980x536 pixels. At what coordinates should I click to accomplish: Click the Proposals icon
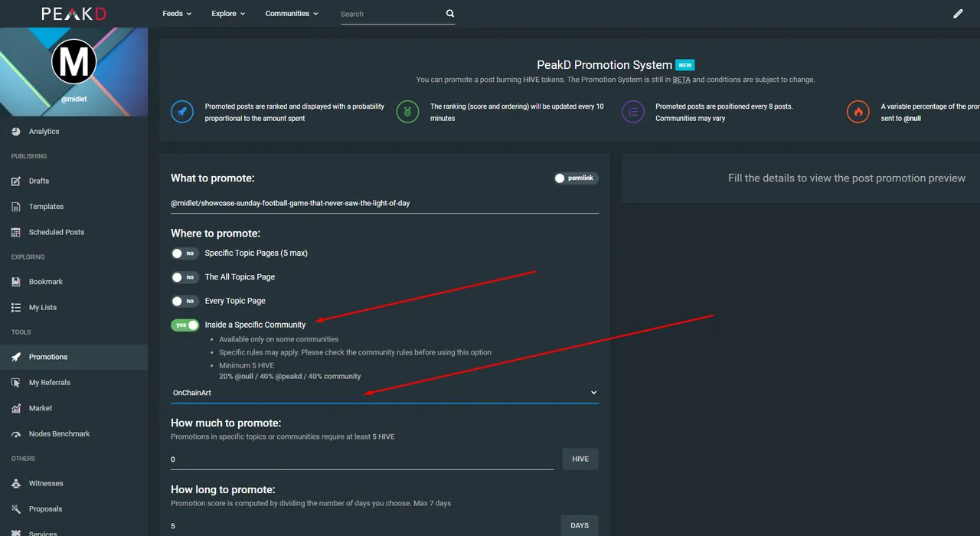[16, 509]
